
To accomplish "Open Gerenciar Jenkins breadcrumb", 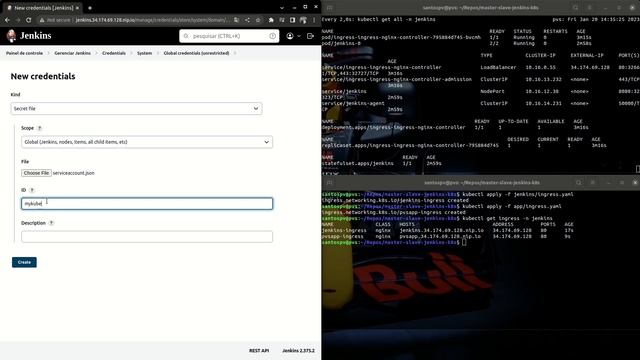I will point(73,53).
